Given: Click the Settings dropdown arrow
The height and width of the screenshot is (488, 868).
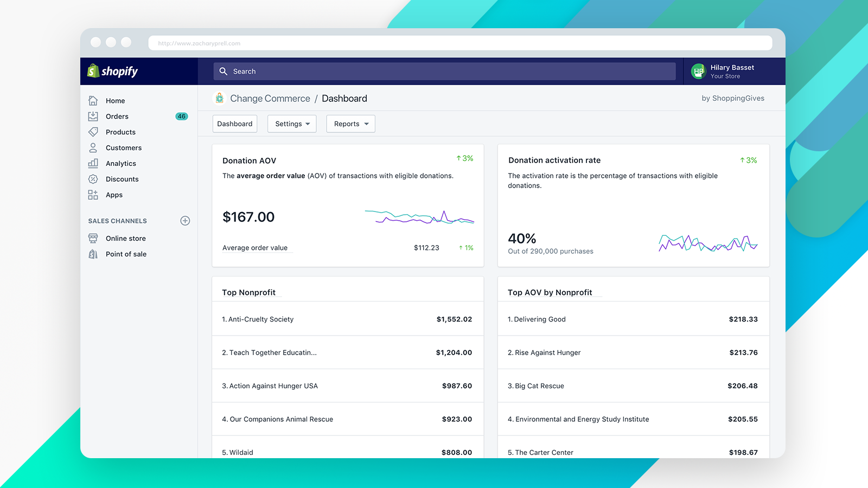Looking at the screenshot, I should (308, 124).
